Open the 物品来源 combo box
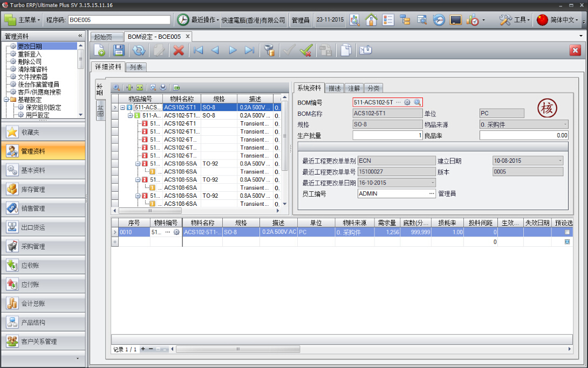This screenshot has height=368, width=588. 524,124
